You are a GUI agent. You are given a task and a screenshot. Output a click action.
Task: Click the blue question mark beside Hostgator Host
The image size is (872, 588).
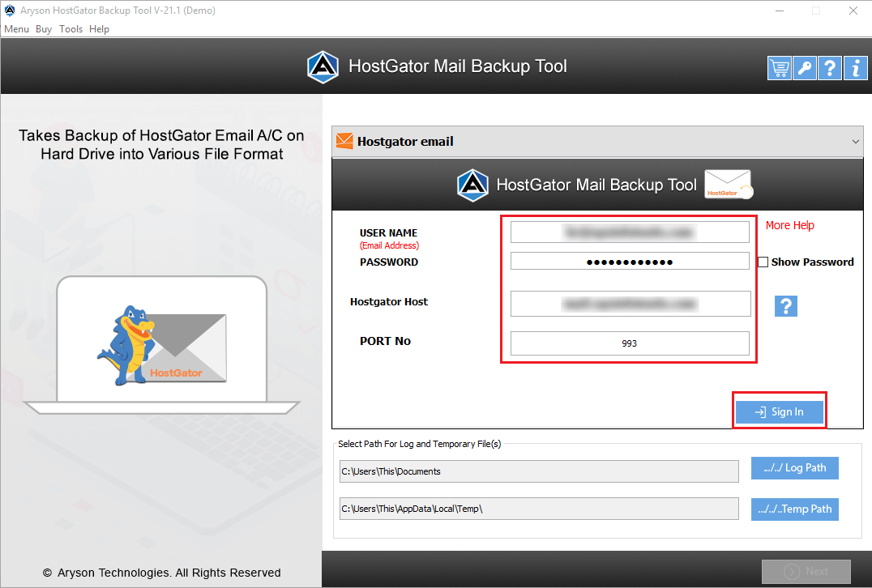click(x=786, y=305)
